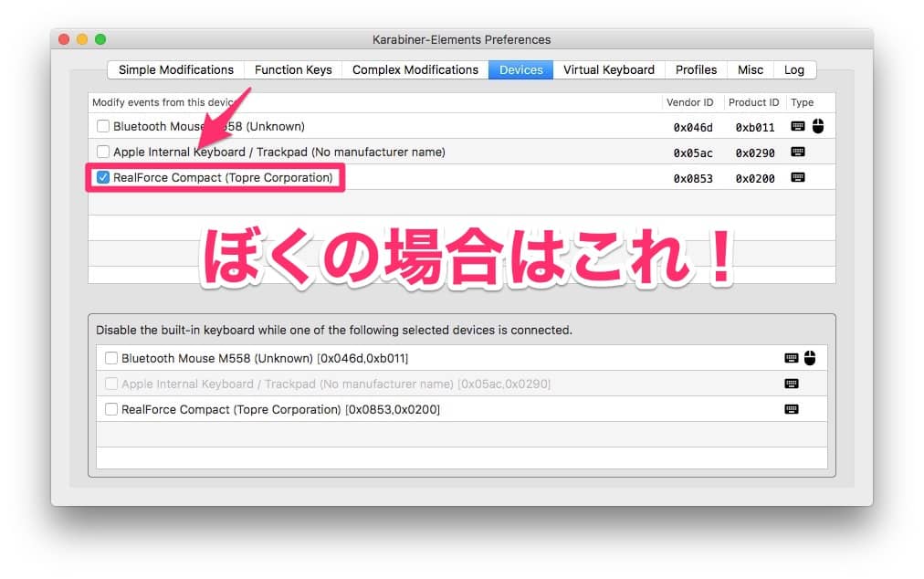Click keyboard type icon for Bluetooth Mouse top row
This screenshot has height=579, width=924.
pos(798,126)
